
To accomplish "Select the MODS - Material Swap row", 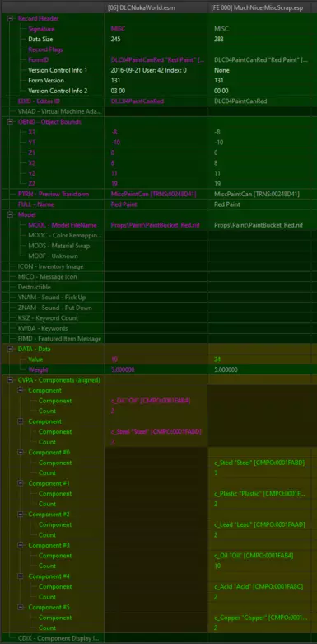I will point(158,246).
